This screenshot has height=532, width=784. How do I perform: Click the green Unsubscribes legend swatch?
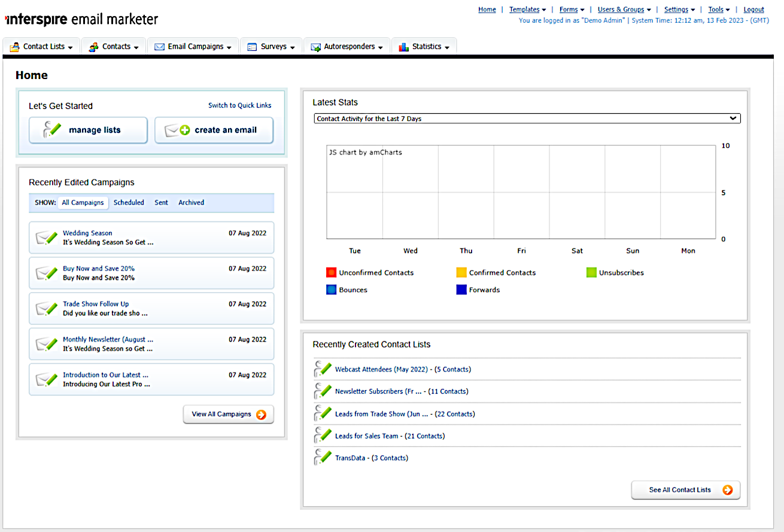coord(592,272)
